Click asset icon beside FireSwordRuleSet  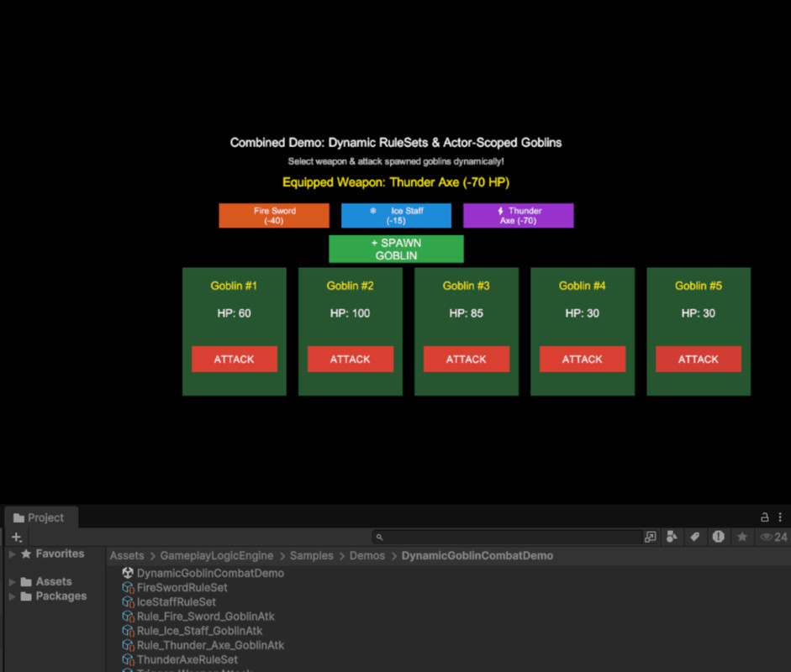(x=128, y=588)
